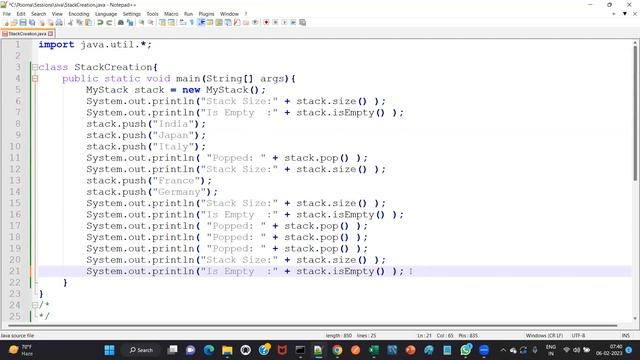This screenshot has height=360, width=640.
Task: Open the Document Map panel icon
Action: click(219, 22)
